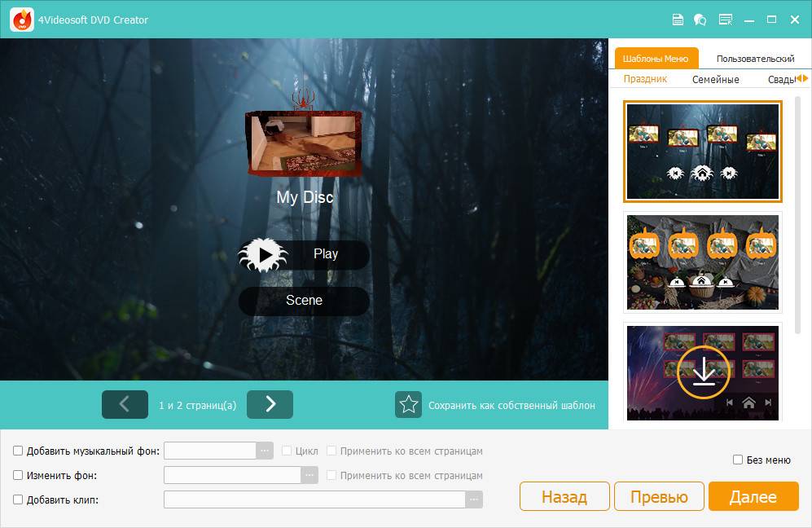Tick the 'Без меню' checkbox
Viewport: 812px width, 528px height.
(x=738, y=460)
